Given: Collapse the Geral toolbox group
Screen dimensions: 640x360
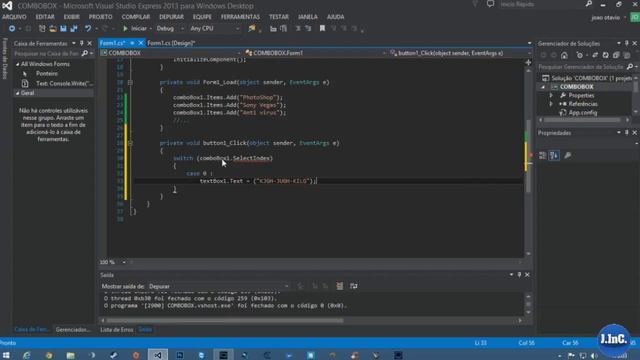Looking at the screenshot, I should (x=18, y=93).
